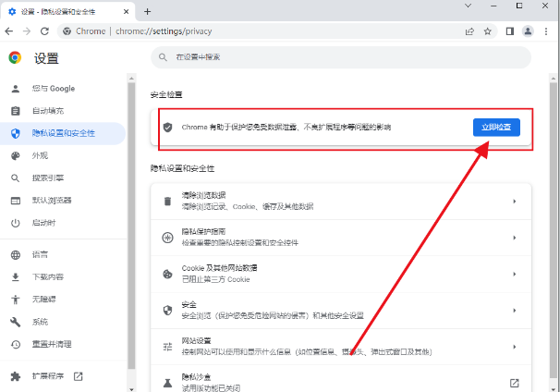
Task: Select 隐私设置和安全性 in sidebar
Action: click(x=63, y=133)
